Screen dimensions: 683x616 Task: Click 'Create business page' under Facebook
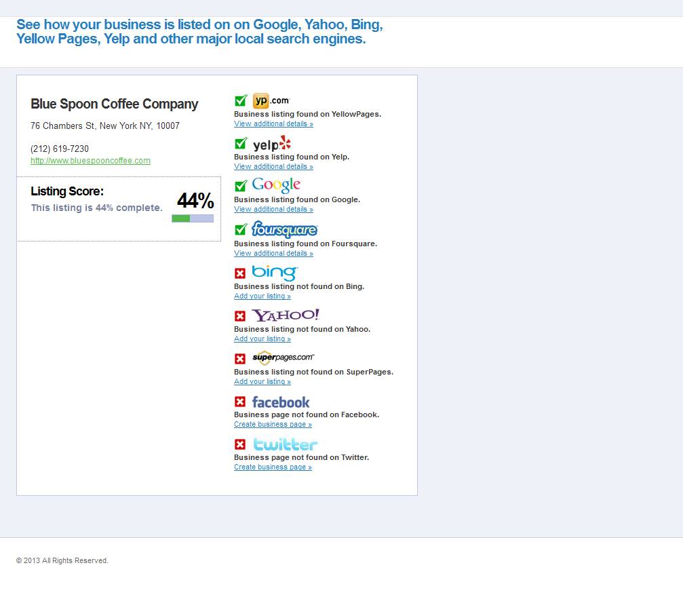click(273, 424)
